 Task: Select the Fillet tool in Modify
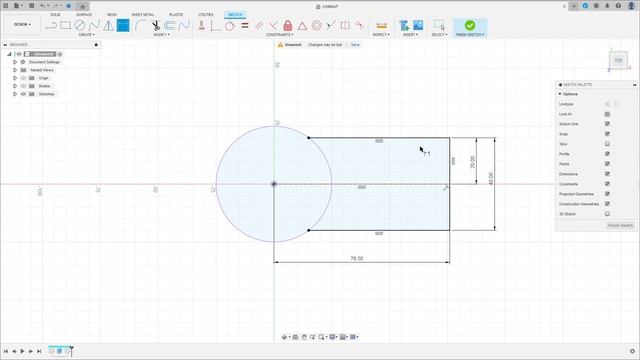pyautogui.click(x=141, y=25)
